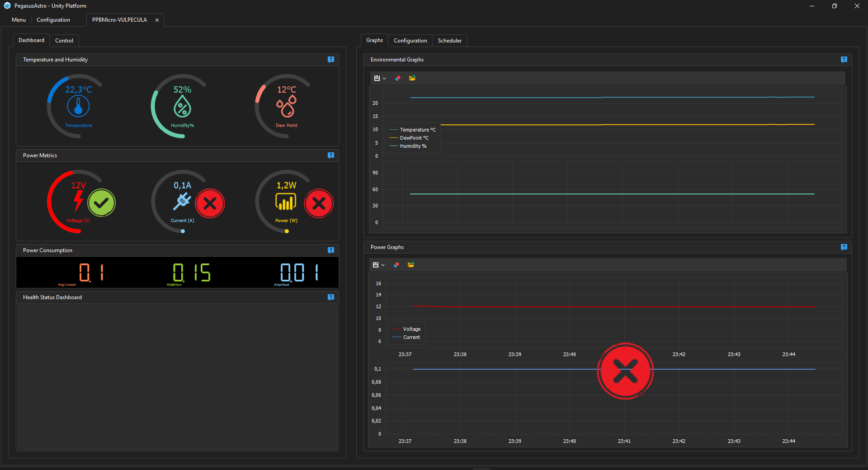Click the red X beside Current gauge
This screenshot has width=868, height=470.
click(210, 203)
